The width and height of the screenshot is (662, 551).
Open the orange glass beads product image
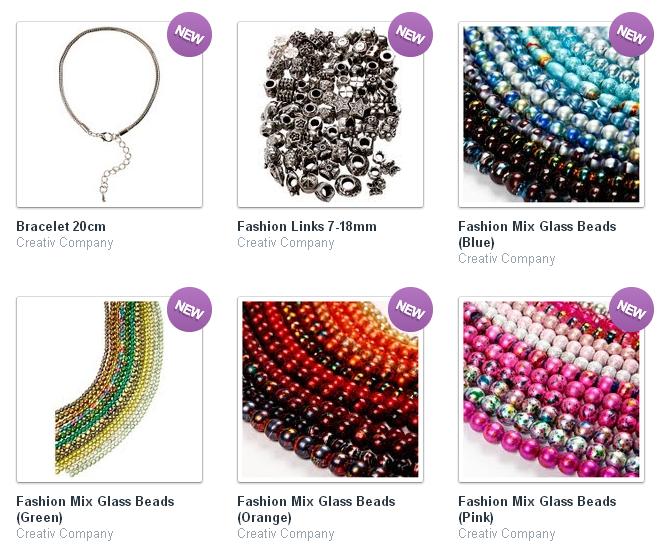click(330, 389)
